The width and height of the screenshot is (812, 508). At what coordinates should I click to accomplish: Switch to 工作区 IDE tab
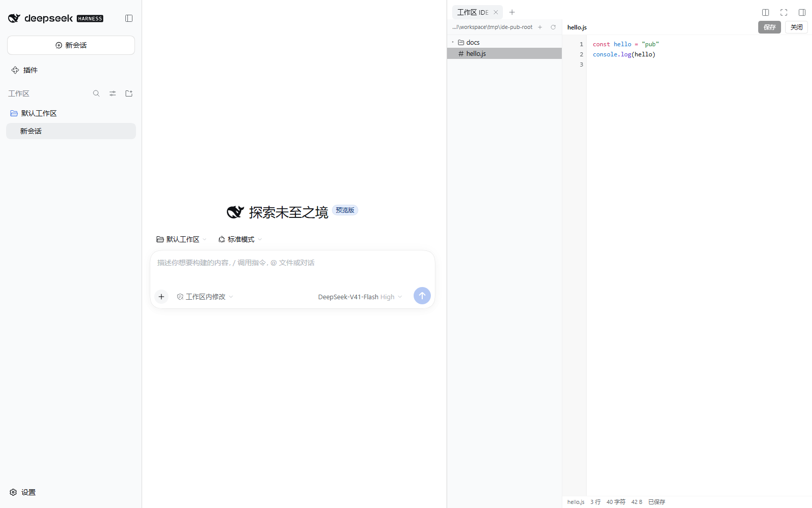coord(472,12)
